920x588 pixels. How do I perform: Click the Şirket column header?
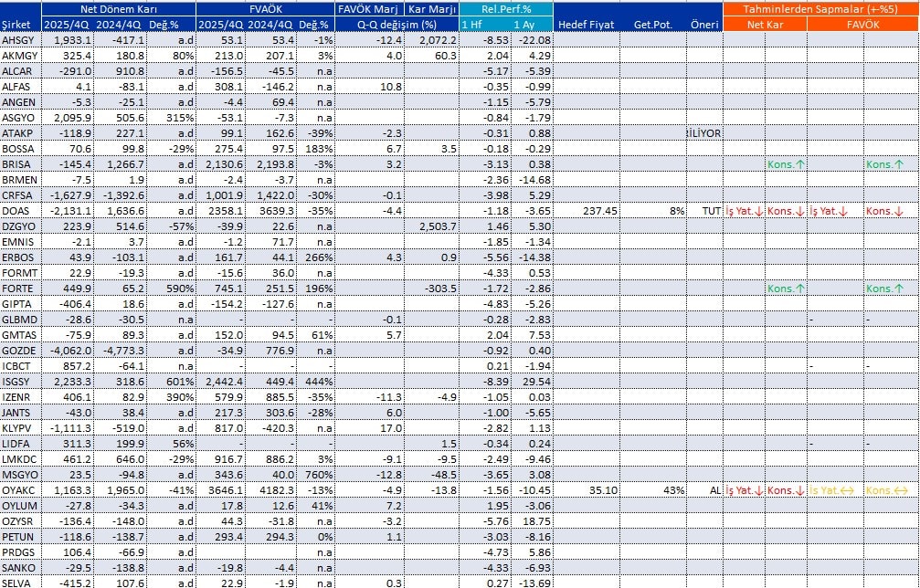(20, 26)
